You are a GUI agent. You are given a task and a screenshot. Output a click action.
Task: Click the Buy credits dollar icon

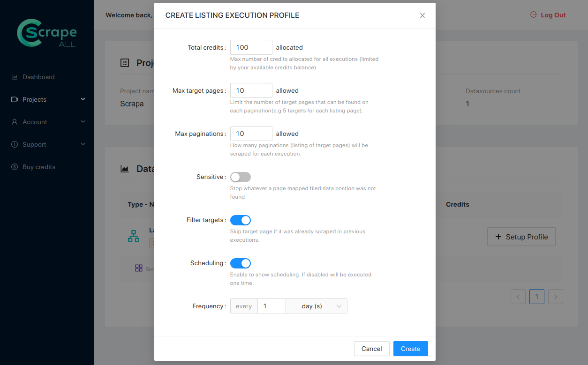point(15,167)
